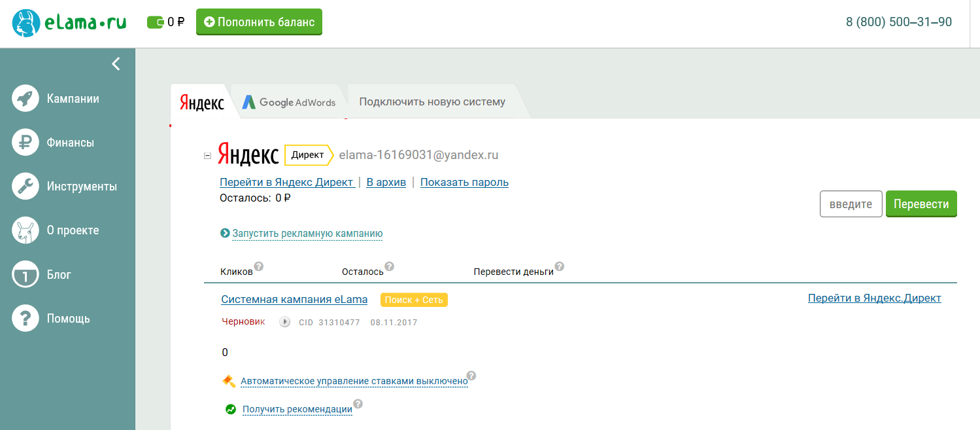Open the Подключить новую систему tab
Image resolution: width=980 pixels, height=430 pixels.
(x=431, y=101)
